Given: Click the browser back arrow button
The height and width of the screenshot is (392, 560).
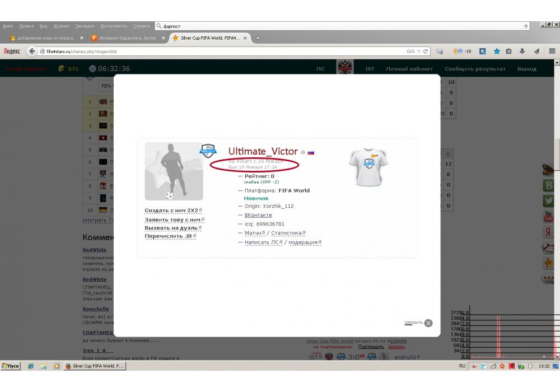Looking at the screenshot, I should [x=32, y=52].
